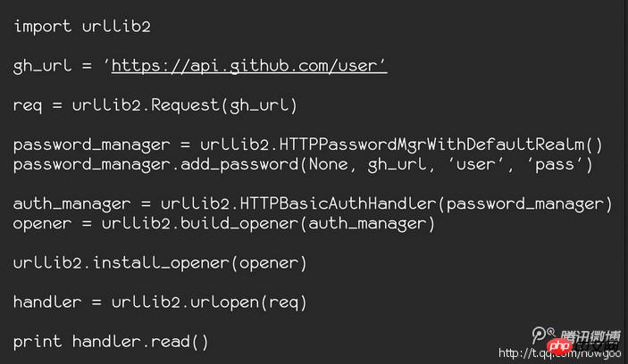Click the Tencent Weibo logo icon
This screenshot has height=364, width=628.
[x=543, y=335]
